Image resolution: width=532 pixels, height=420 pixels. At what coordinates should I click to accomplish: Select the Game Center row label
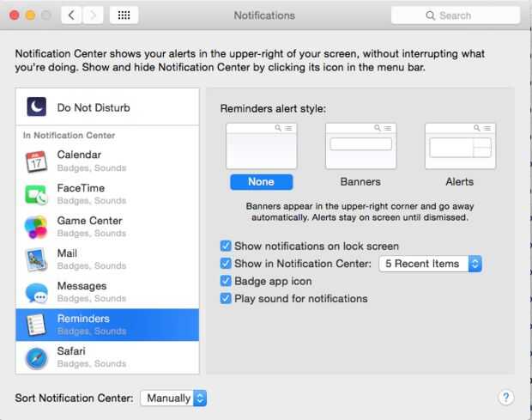click(x=89, y=221)
